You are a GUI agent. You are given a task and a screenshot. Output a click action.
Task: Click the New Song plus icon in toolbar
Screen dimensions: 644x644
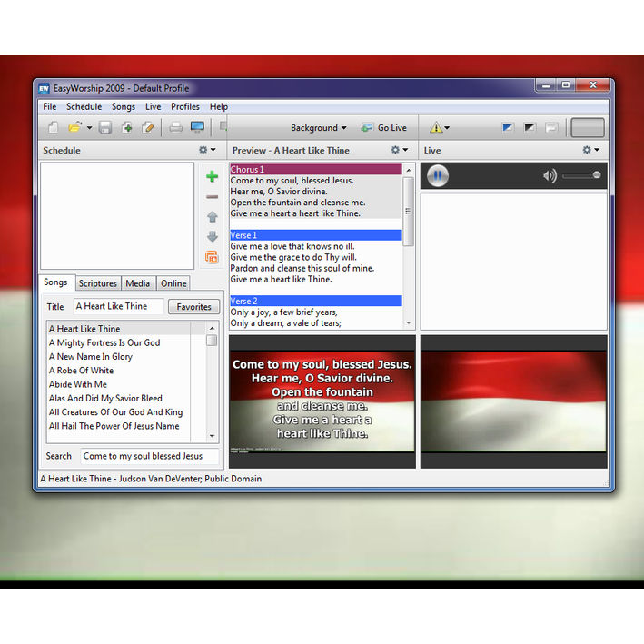coord(126,128)
